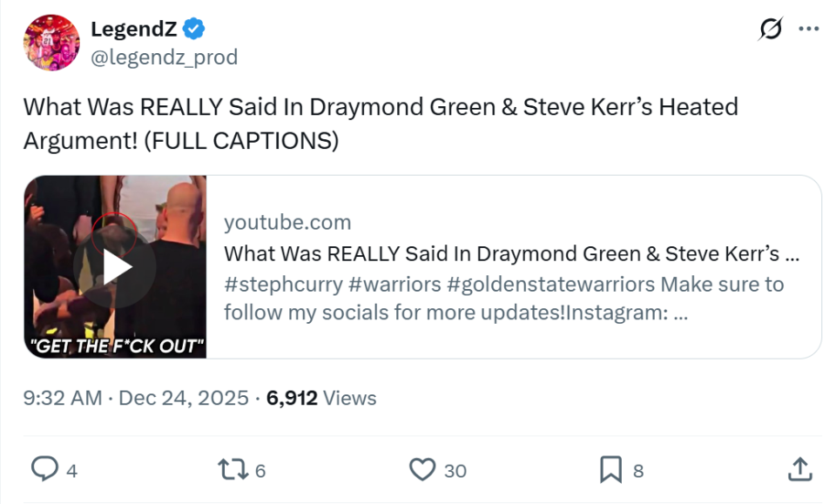Share the post via the upload arrow icon
The image size is (836, 504).
coord(799,470)
